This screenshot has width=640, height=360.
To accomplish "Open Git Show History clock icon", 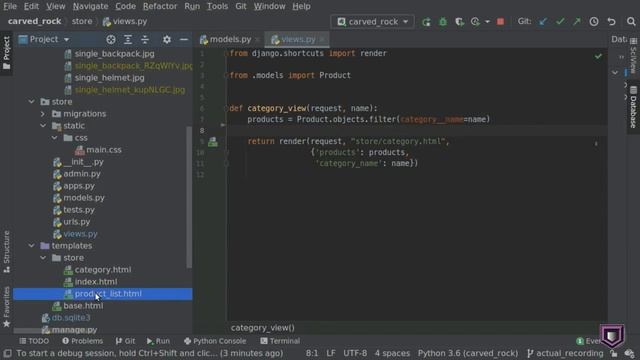I will [x=594, y=22].
